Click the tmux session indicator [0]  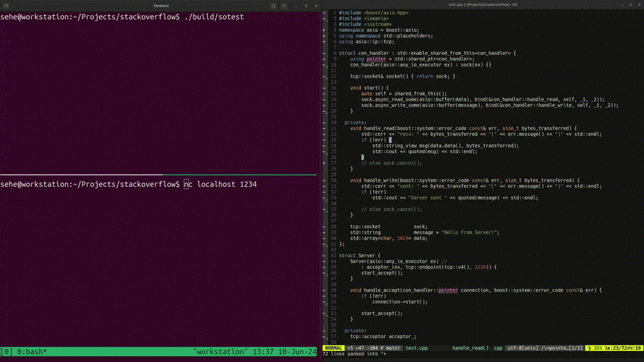click(x=7, y=352)
